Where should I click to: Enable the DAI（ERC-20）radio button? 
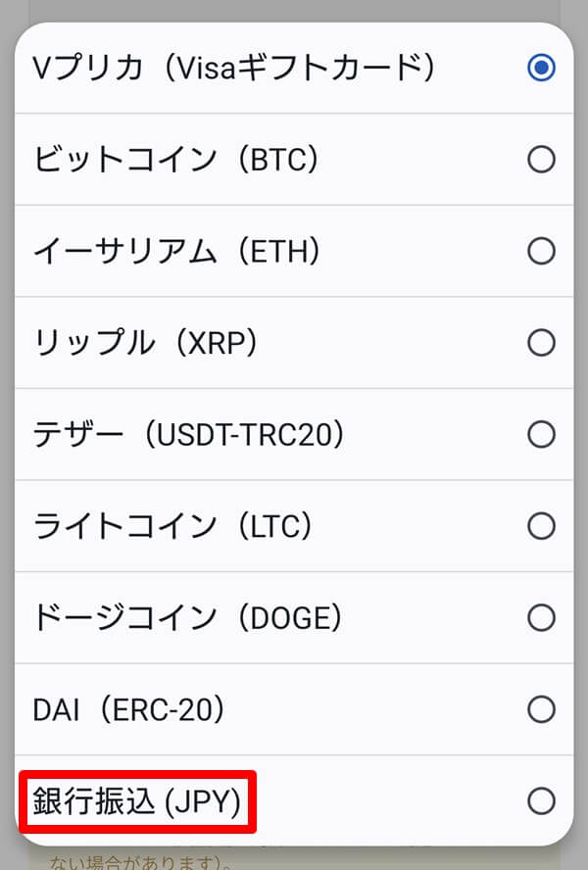click(542, 709)
